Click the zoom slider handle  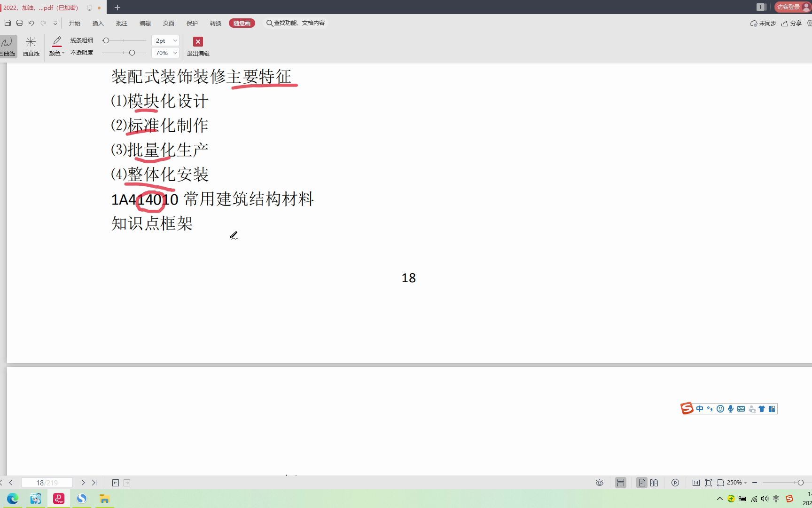click(801, 483)
